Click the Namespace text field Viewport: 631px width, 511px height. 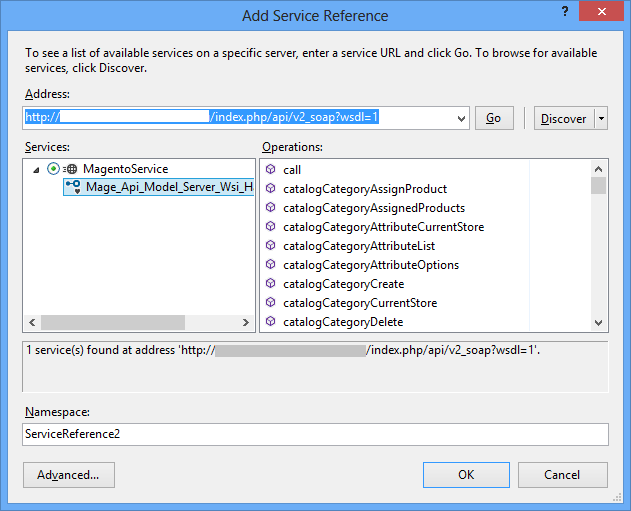[315, 434]
